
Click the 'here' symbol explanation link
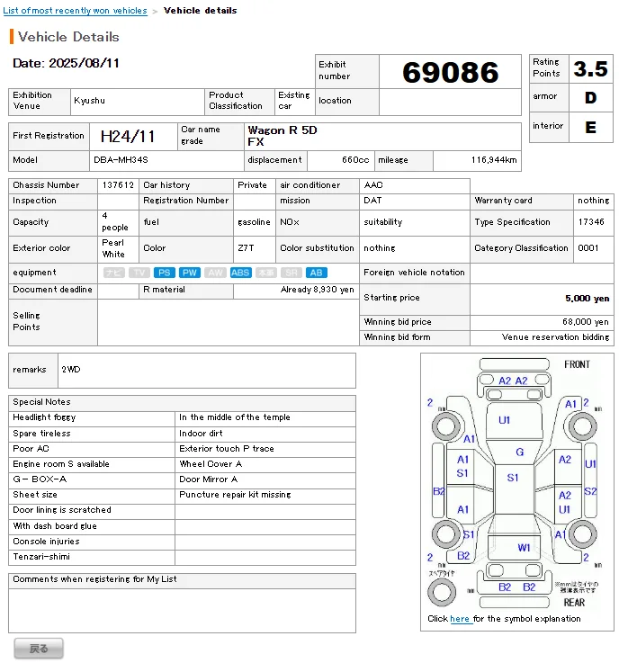tap(460, 619)
